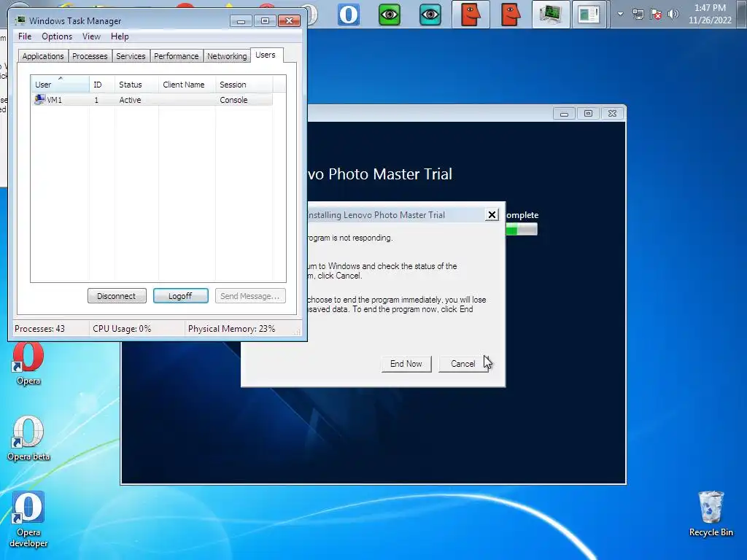747x560 pixels.
Task: Open the Help menu in Task Manager
Action: point(120,36)
